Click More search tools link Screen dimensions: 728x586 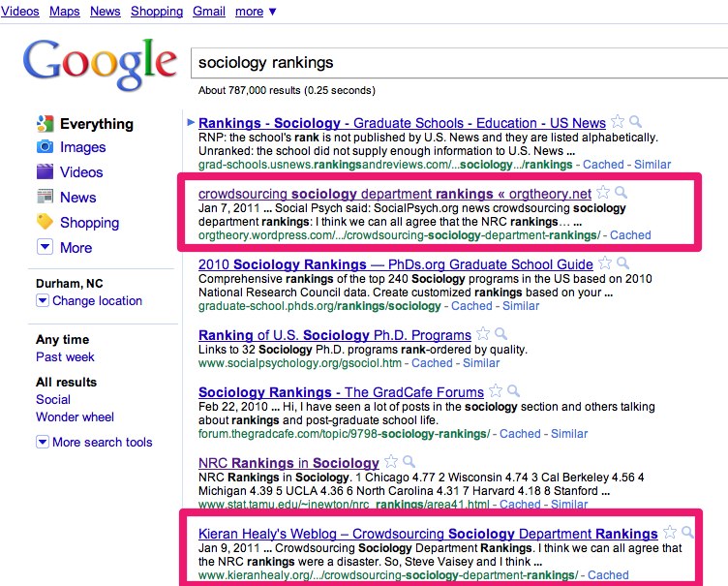pyautogui.click(x=103, y=442)
